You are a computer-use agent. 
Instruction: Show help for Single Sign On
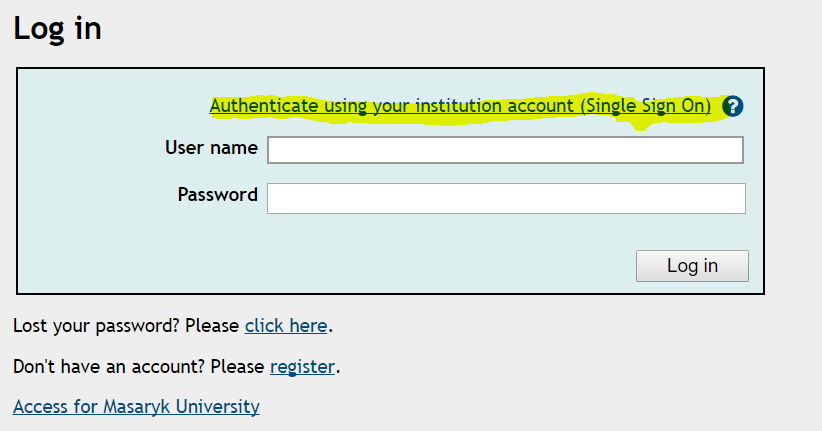[x=733, y=106]
